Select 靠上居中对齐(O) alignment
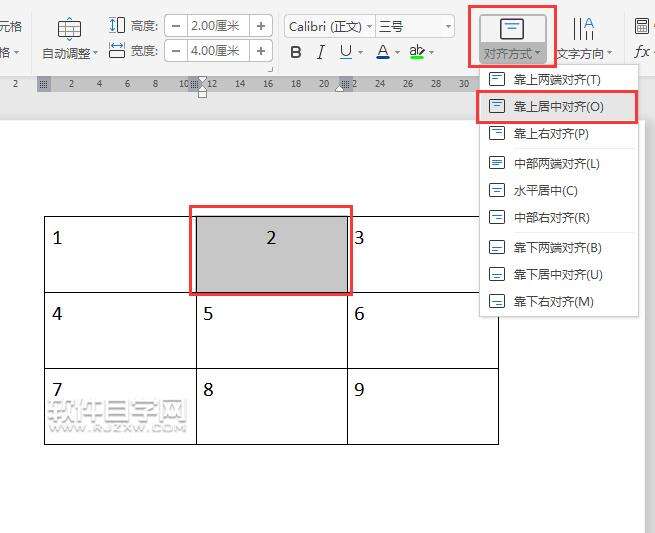The height and width of the screenshot is (533, 655). (x=559, y=107)
